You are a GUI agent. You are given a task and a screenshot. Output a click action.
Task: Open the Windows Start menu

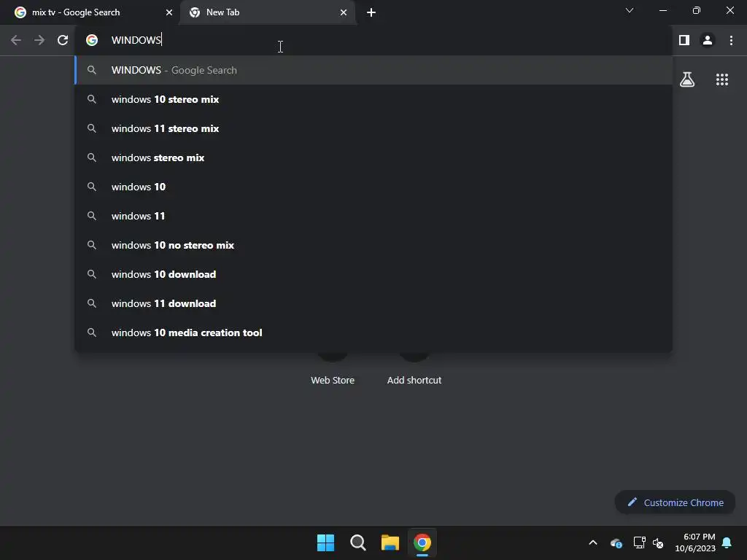tap(326, 542)
